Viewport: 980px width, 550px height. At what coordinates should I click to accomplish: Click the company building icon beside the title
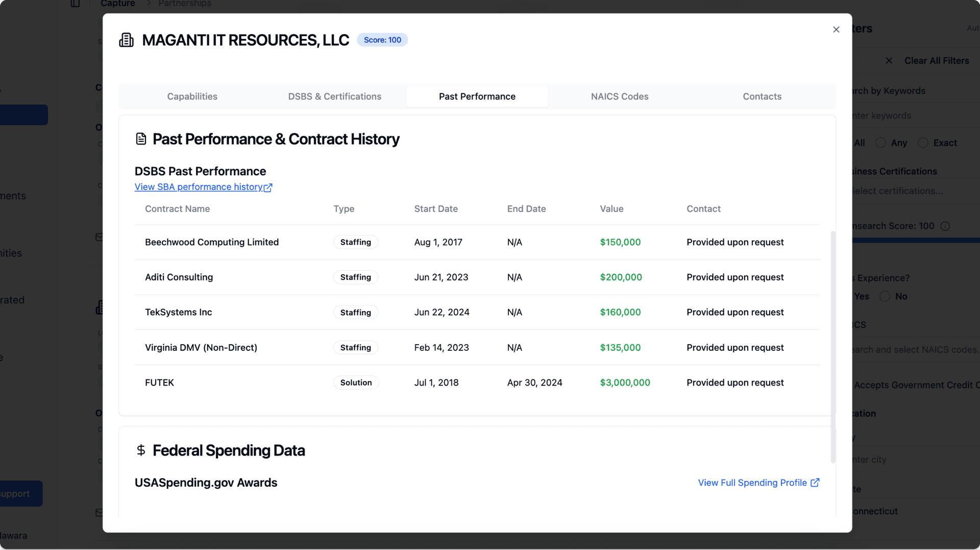click(126, 40)
